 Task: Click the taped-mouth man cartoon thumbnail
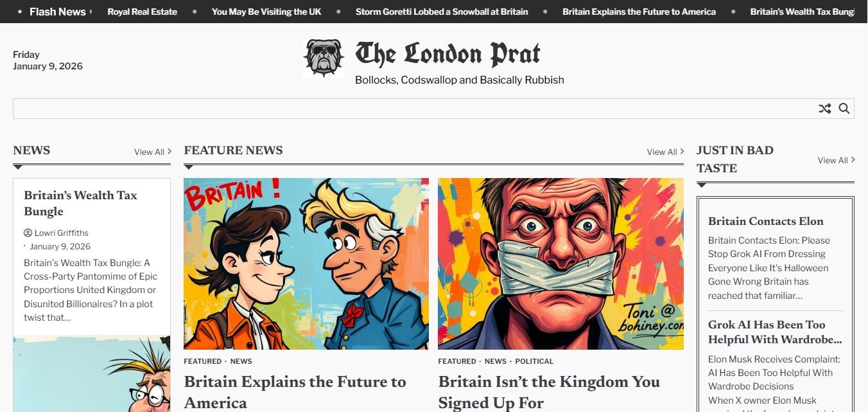(x=560, y=264)
